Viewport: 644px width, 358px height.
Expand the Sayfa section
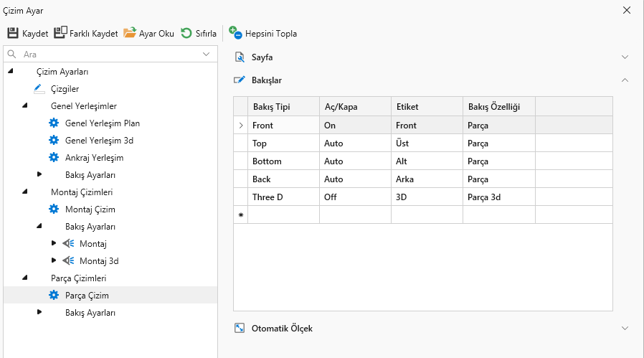click(625, 57)
